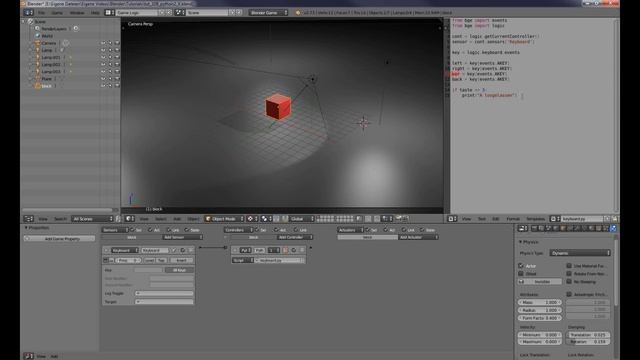Viewport: 640px width, 360px height.
Task: Open the Format menu in text editor
Action: coord(513,219)
